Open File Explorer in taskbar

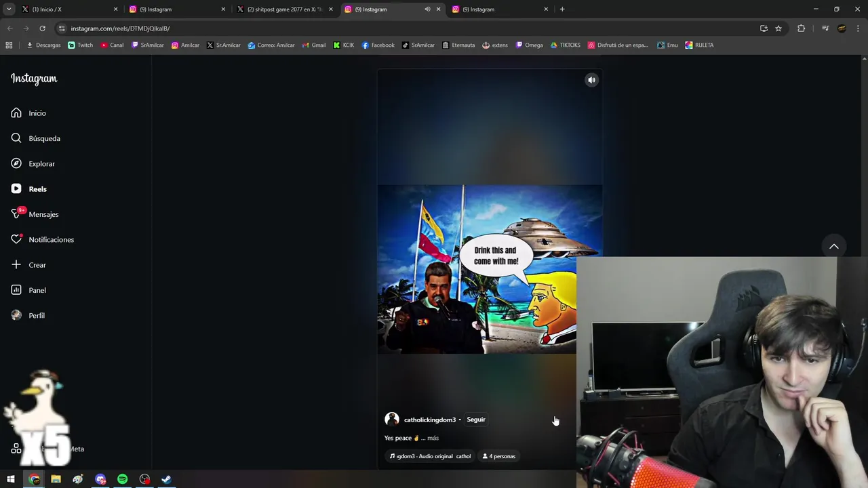coord(56,479)
